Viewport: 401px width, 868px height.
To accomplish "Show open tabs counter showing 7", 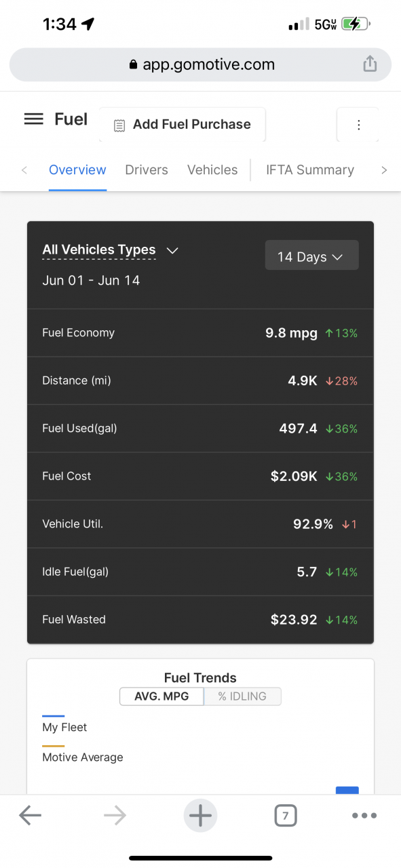I will tap(286, 816).
